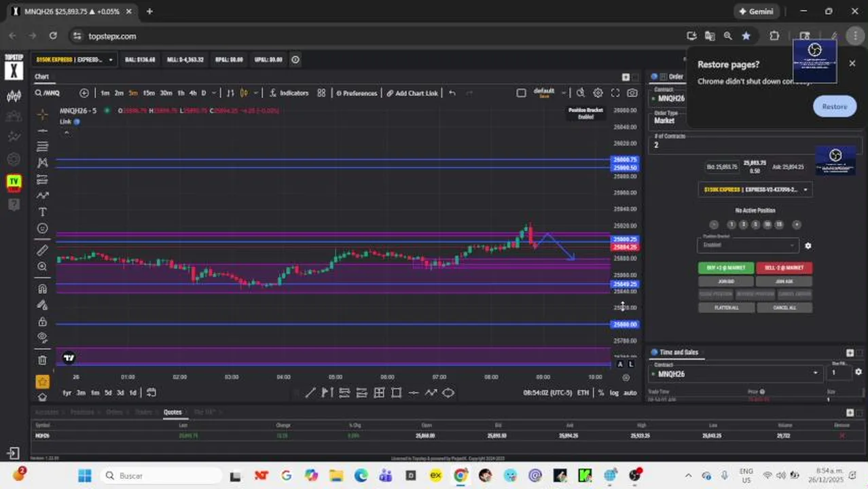Viewport: 868px width, 489px height.
Task: Open Windows Start menu
Action: pos(84,475)
